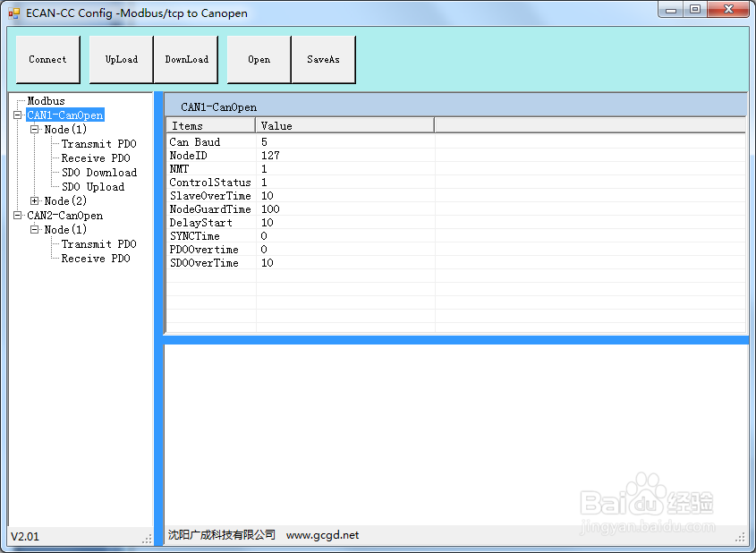The image size is (756, 553).
Task: Maximize the ECAN-CC Config window
Action: [695, 10]
